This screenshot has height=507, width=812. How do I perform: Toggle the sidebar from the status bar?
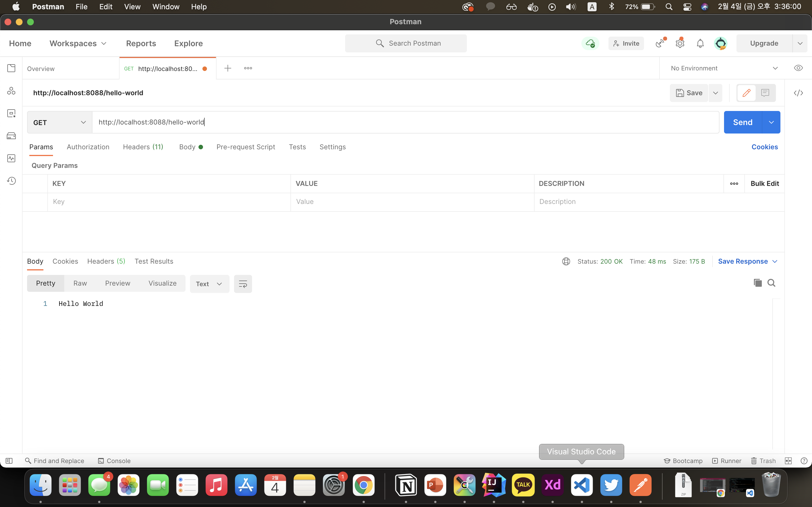[x=9, y=461]
